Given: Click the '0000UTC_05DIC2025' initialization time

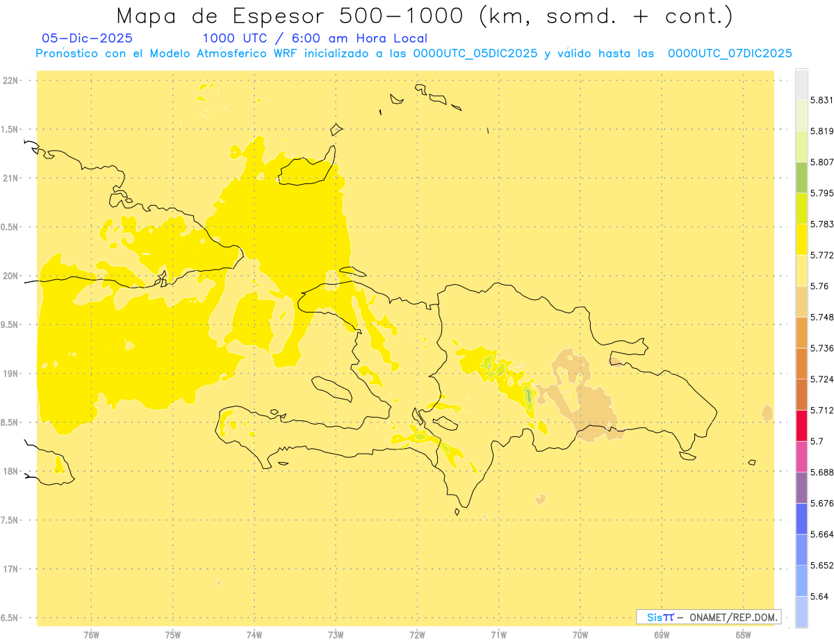Looking at the screenshot, I should [475, 53].
